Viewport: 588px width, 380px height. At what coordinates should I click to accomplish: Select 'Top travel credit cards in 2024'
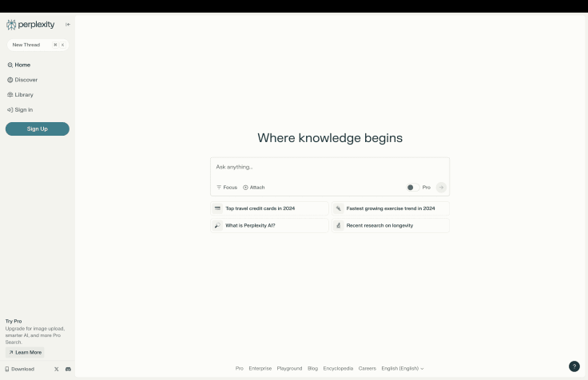(x=269, y=208)
